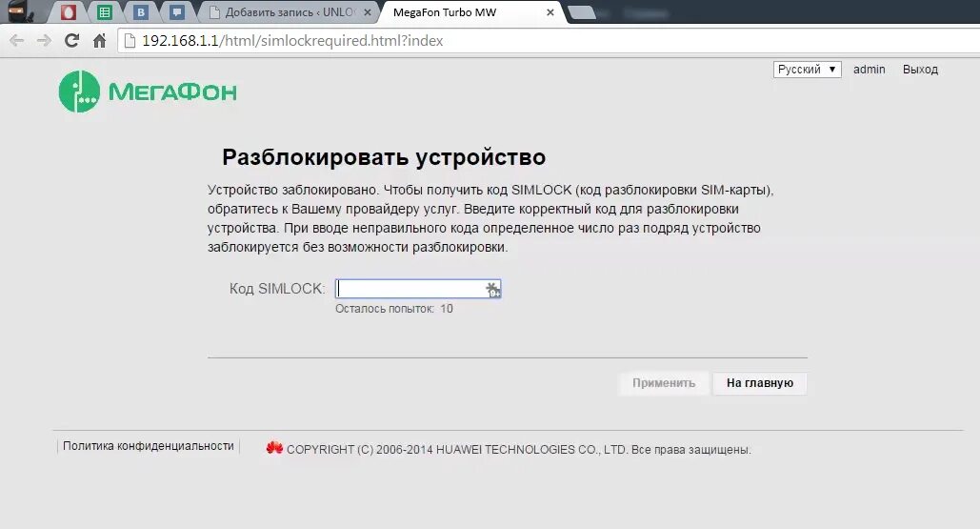Screen dimensions: 980x529
Task: Click password manager icon in SIMLOCK field
Action: point(492,290)
